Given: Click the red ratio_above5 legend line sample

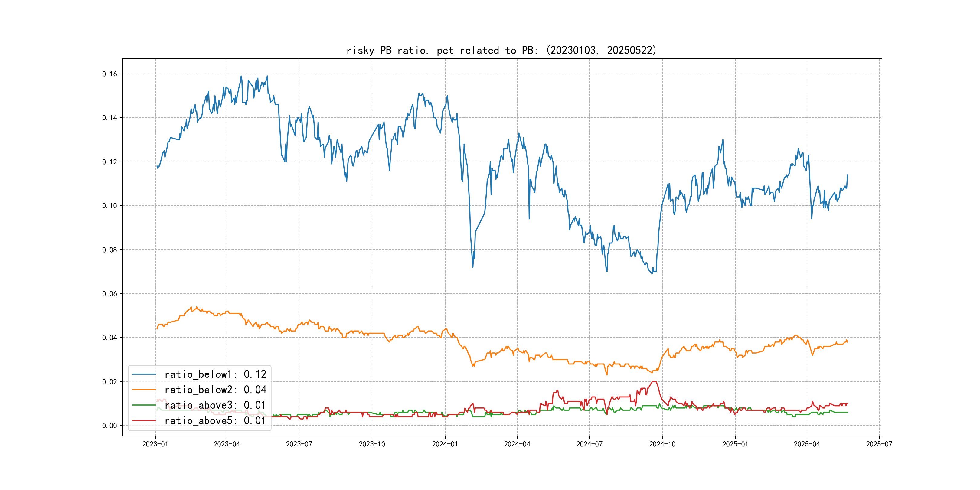Looking at the screenshot, I should pyautogui.click(x=144, y=421).
